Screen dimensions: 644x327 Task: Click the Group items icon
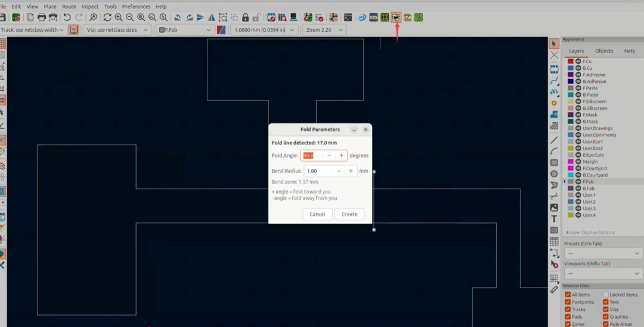click(223, 18)
